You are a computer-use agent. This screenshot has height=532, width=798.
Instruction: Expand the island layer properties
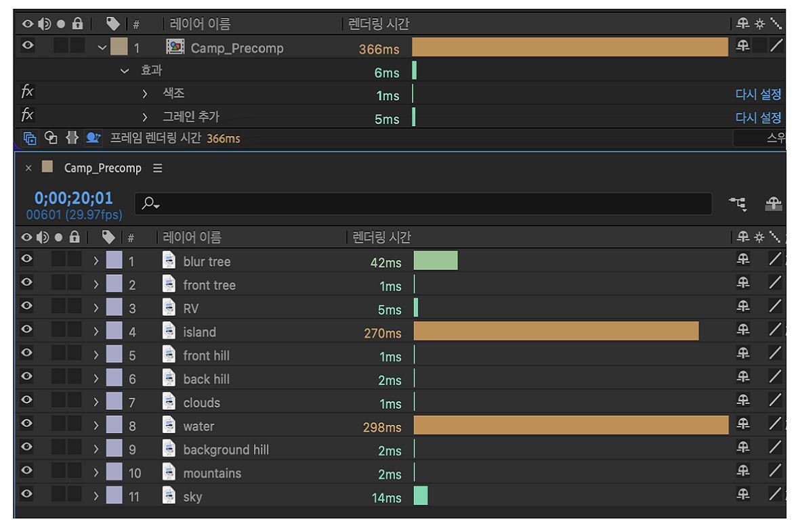(x=96, y=332)
